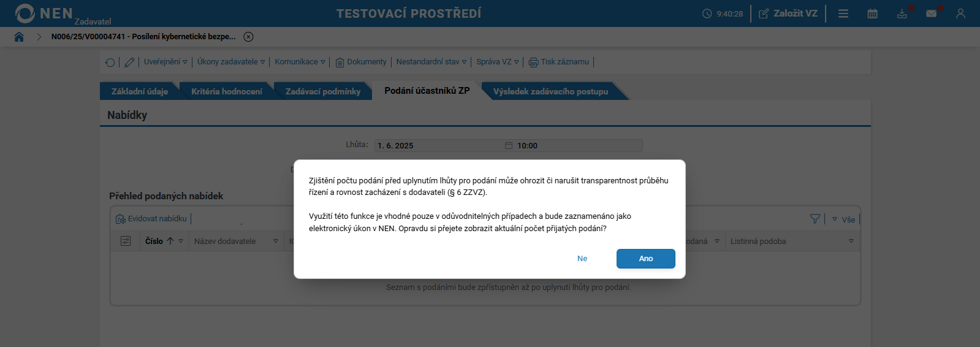The image size is (980, 347).
Task: Switch to Základní údaje tab
Action: point(139,91)
